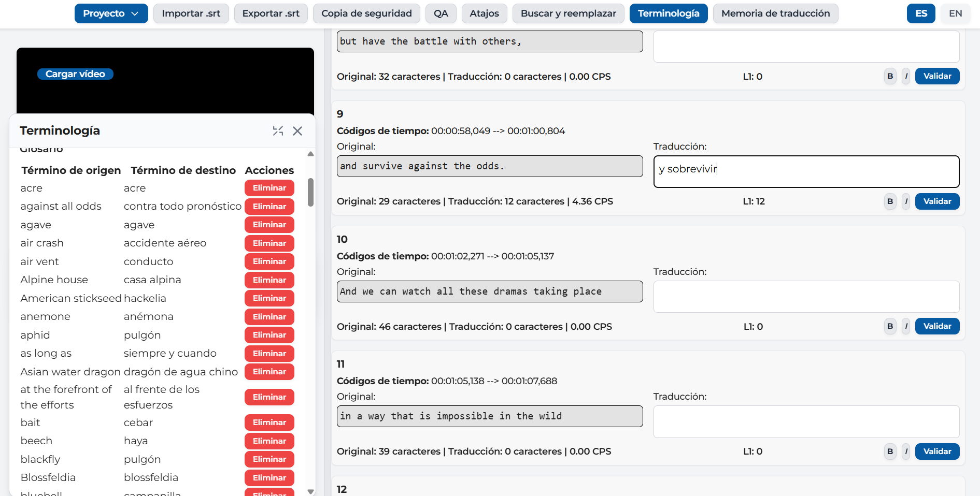Apply bold to subtitle 9 translation
980x496 pixels.
tap(890, 201)
